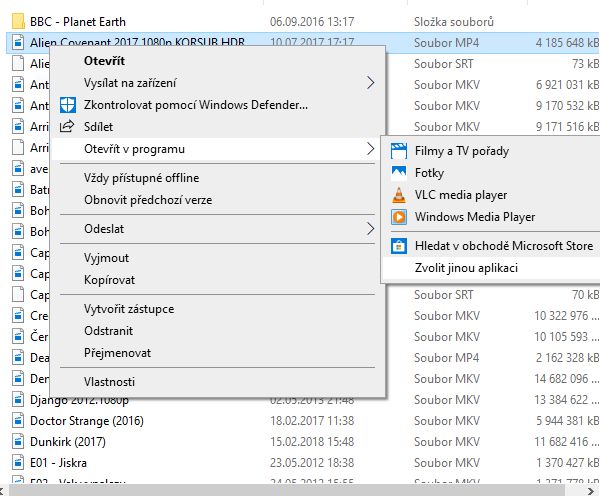Viewport: 600px width, 496px height.
Task: Choose Vytvořit zástupce
Action: [218, 309]
